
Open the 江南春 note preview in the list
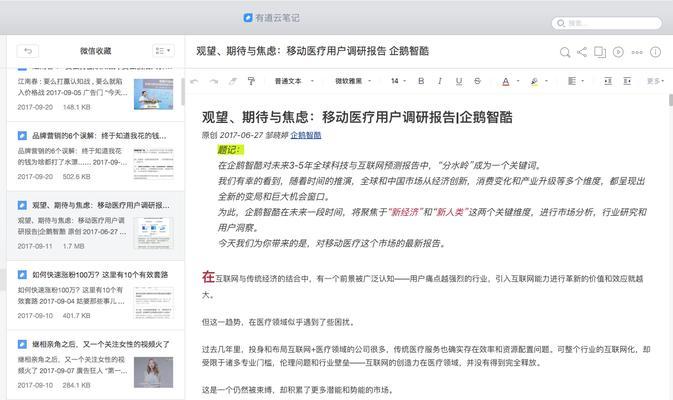[x=95, y=94]
